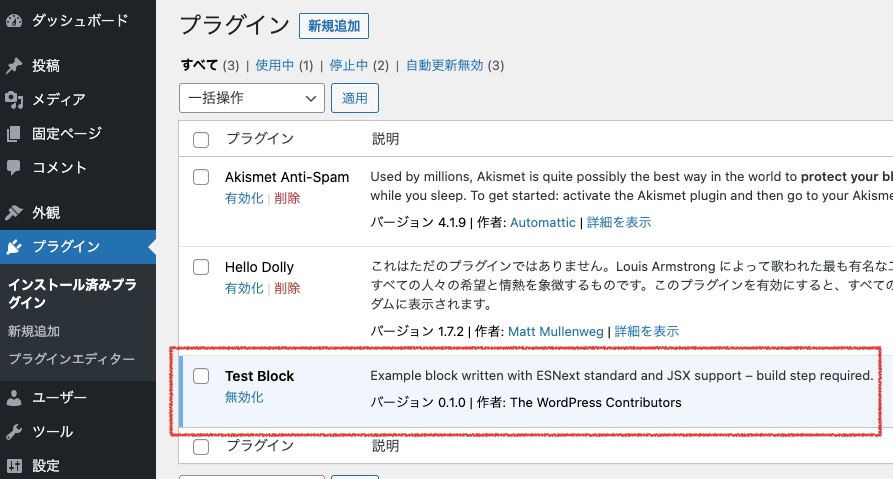
Task: Open ダッシュボード menu item
Action: pos(78,21)
